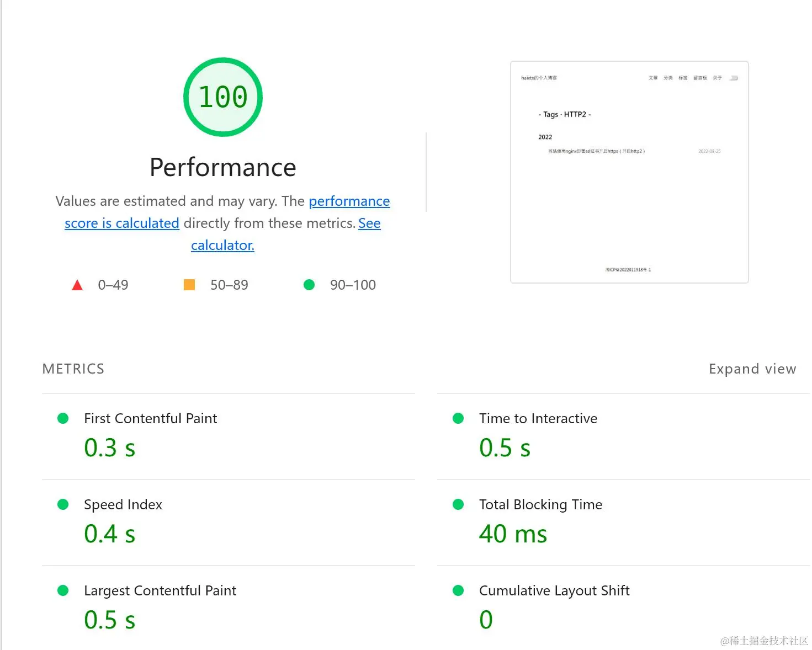Click the circular 100 performance score gauge
812x650 pixels.
[x=223, y=97]
